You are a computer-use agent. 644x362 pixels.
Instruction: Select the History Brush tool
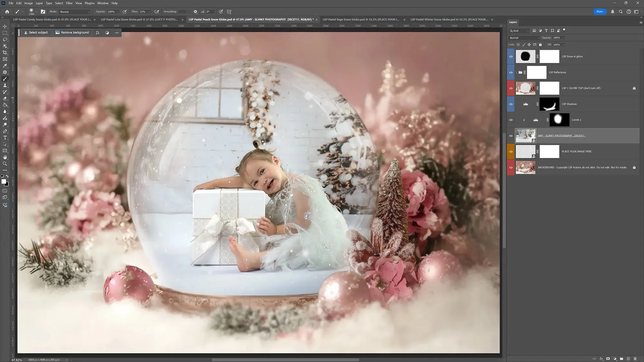click(5, 92)
